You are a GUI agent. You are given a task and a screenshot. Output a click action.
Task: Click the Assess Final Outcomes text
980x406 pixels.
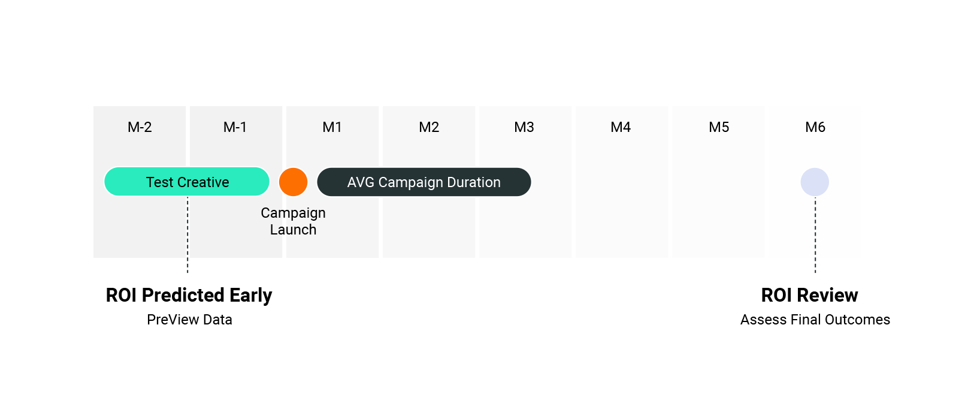coord(815,320)
